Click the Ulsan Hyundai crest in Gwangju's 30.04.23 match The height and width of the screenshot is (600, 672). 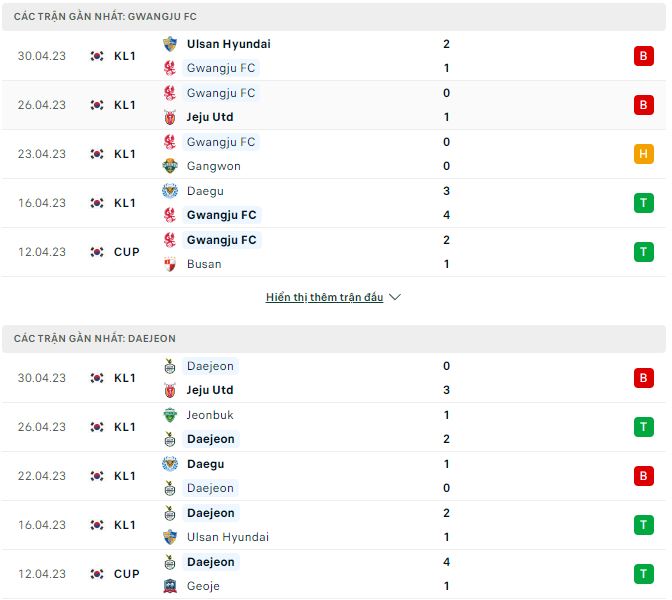pyautogui.click(x=170, y=44)
